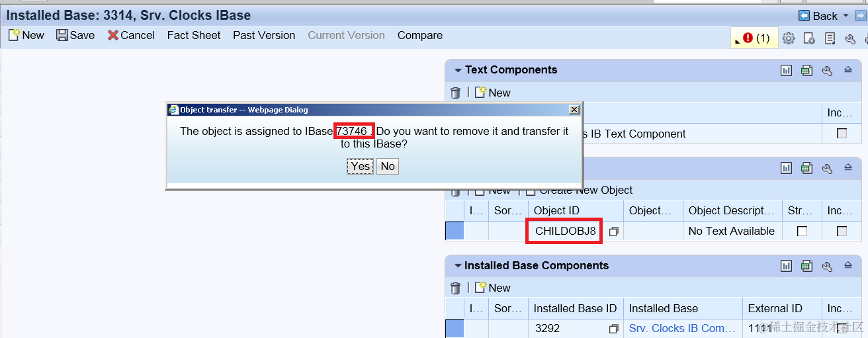Click New in the main toolbar

(26, 35)
